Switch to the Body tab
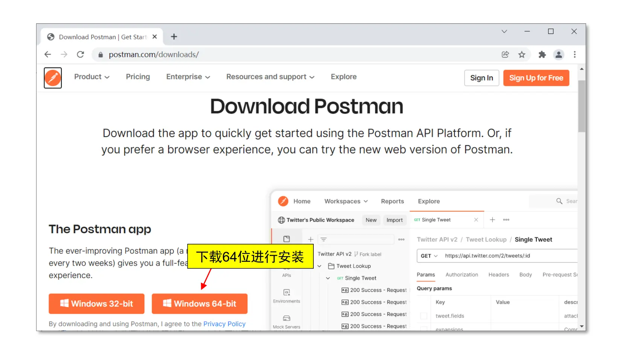The image size is (644, 351). click(526, 275)
